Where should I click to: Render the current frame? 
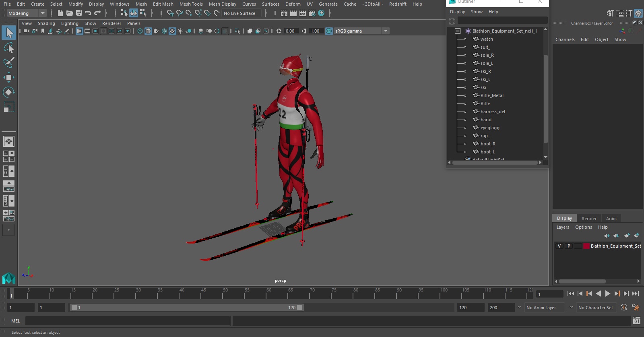(x=293, y=13)
